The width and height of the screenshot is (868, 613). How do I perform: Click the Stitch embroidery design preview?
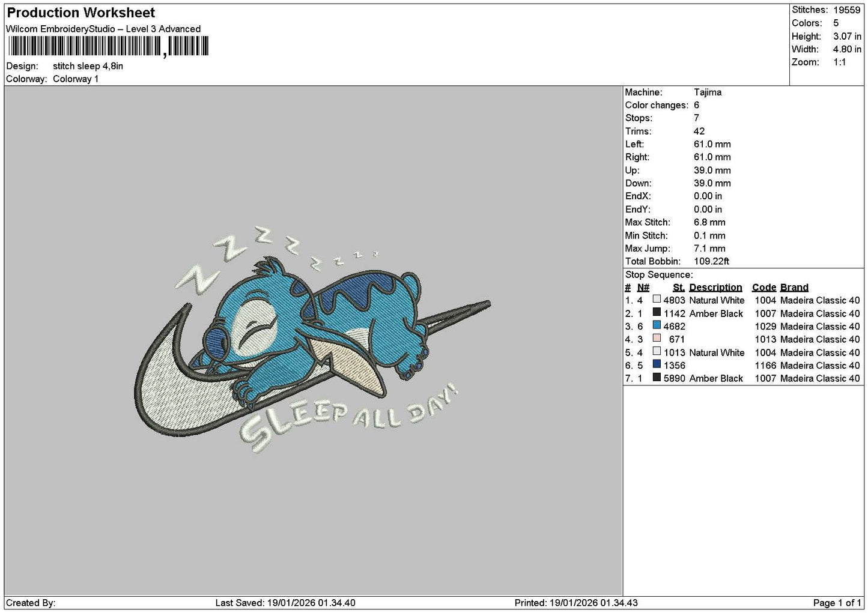(x=312, y=340)
